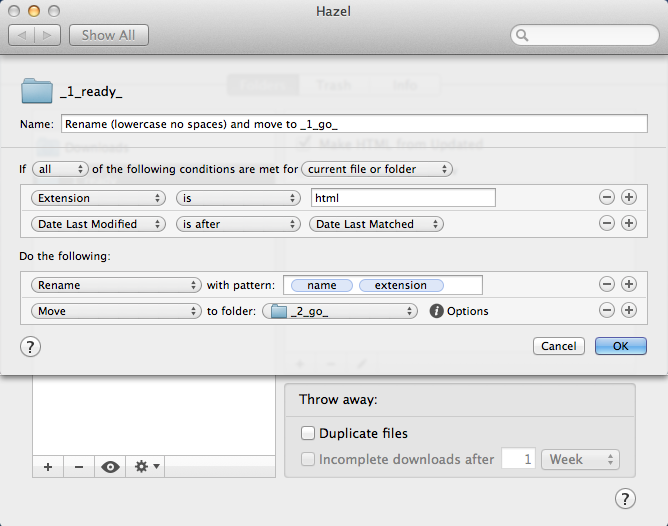Click the _1_ready_ folder icon
The height and width of the screenshot is (526, 668).
point(37,91)
